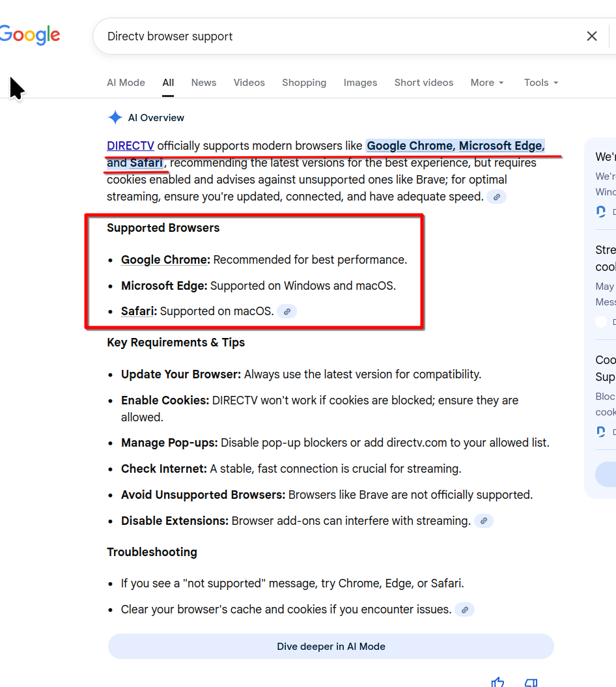Click the Key Requirements & Tips heading
This screenshot has height=687, width=616.
[x=176, y=343]
